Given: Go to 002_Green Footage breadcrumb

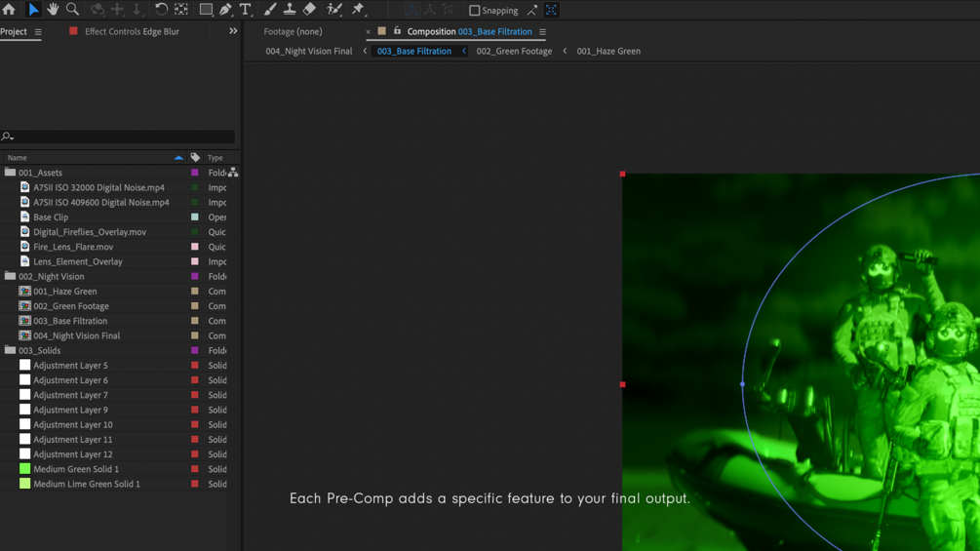Looking at the screenshot, I should pos(514,52).
